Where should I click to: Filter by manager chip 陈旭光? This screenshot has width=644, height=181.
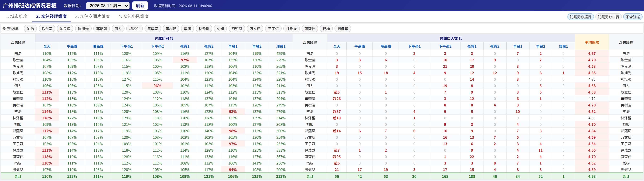pyautogui.click(x=84, y=29)
